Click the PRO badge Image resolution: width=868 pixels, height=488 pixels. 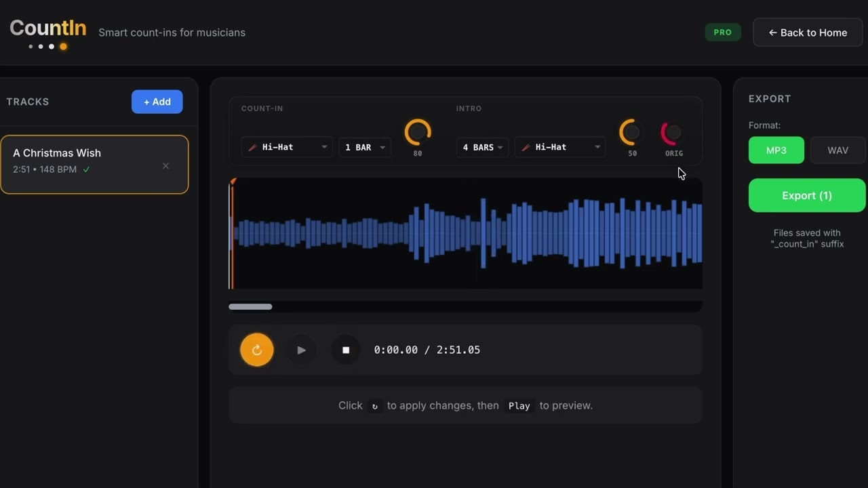(x=723, y=32)
